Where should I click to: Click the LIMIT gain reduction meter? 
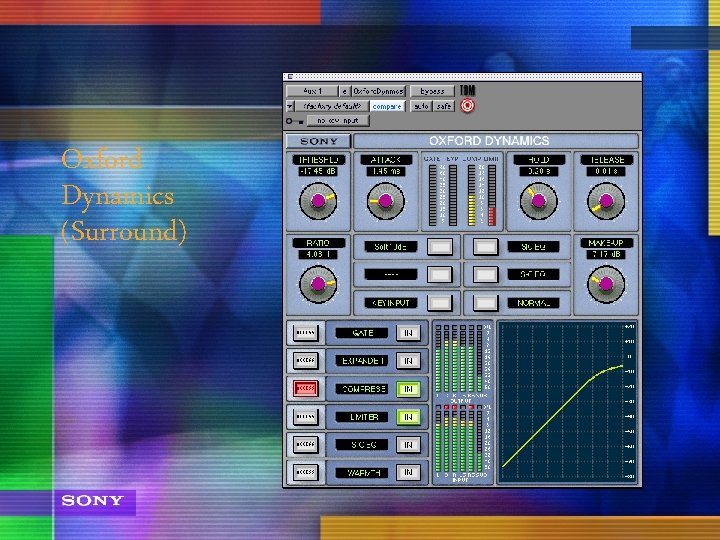(492, 195)
